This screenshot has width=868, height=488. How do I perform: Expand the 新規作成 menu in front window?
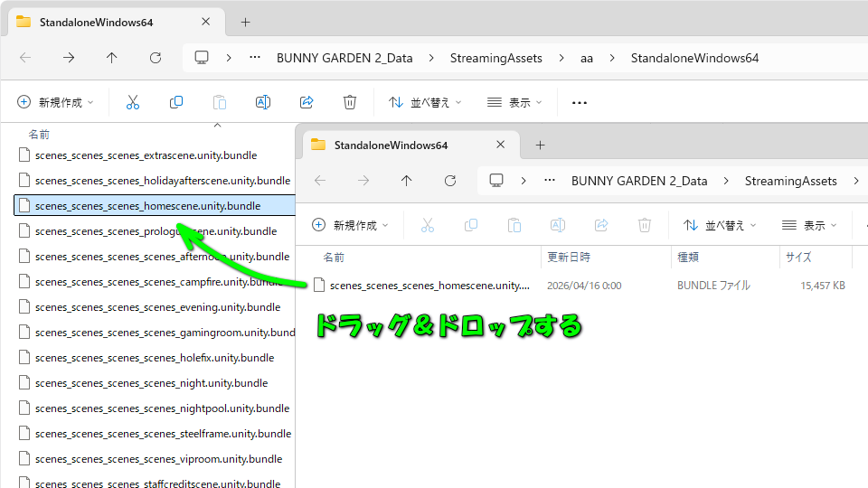[x=350, y=225]
